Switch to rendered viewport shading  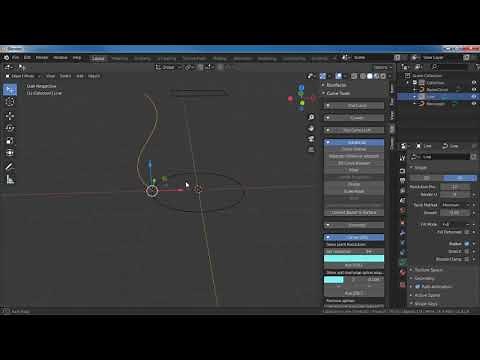pos(383,76)
